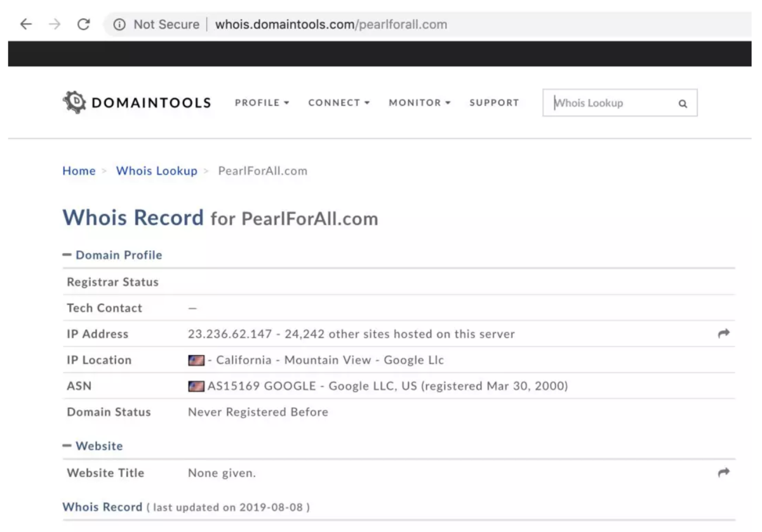This screenshot has height=532, width=762.
Task: Open the MONITOR dropdown menu
Action: point(420,103)
